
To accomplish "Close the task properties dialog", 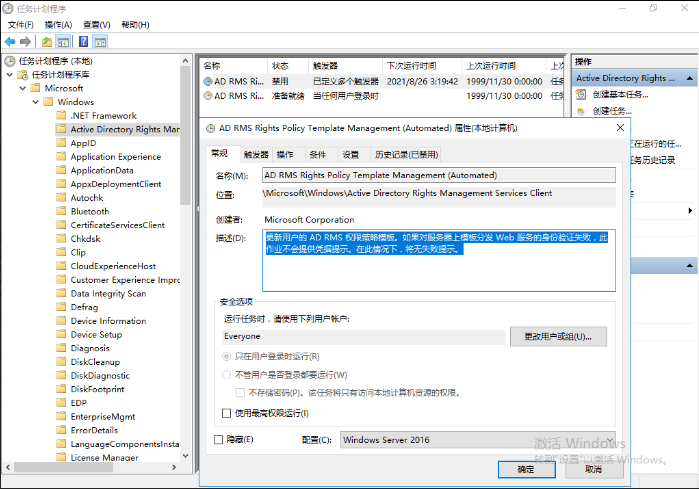I will click(x=620, y=128).
